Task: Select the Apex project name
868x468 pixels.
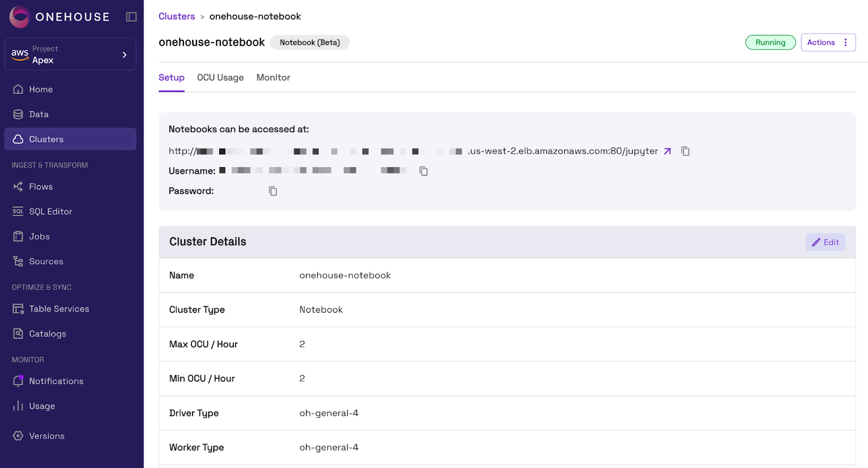Action: 43,60
